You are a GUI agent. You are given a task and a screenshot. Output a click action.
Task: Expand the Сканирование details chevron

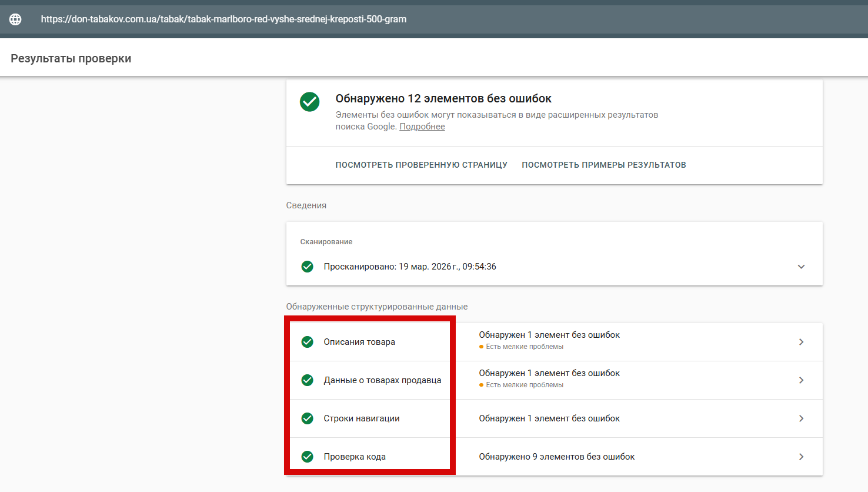801,267
